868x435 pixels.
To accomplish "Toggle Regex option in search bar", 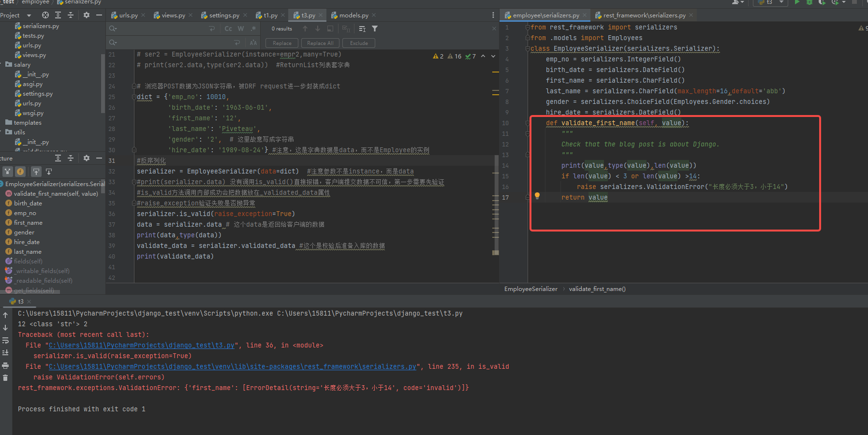I will click(253, 29).
